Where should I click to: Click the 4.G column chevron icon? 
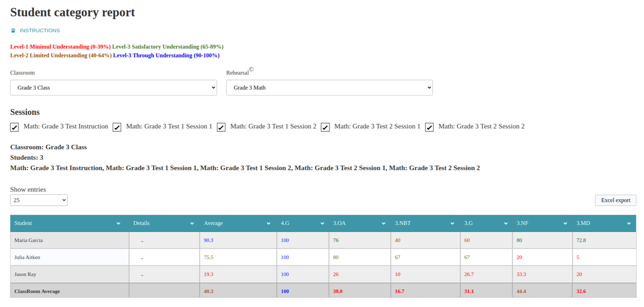pyautogui.click(x=322, y=223)
